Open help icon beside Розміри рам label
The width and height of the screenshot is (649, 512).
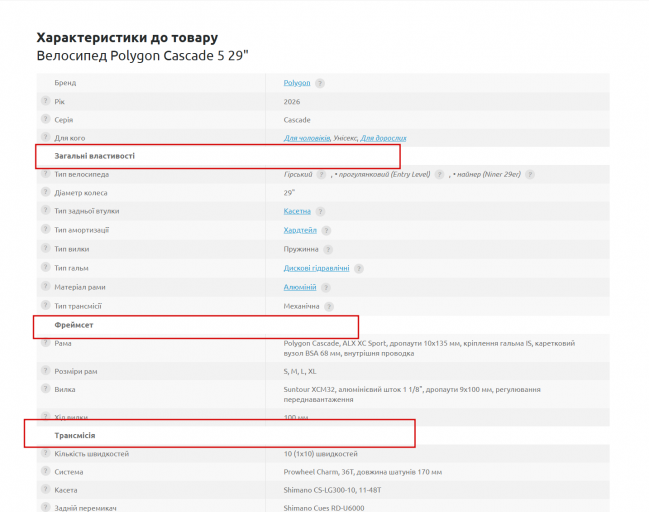[45, 371]
